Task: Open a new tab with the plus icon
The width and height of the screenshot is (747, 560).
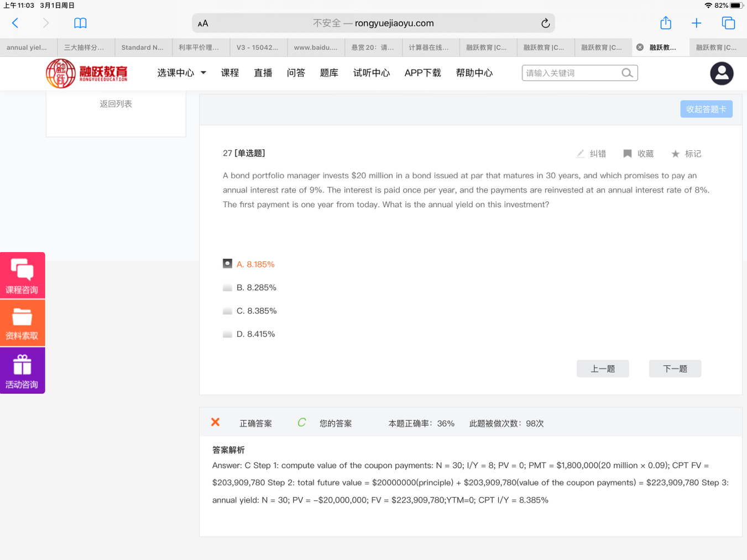Action: coord(696,23)
